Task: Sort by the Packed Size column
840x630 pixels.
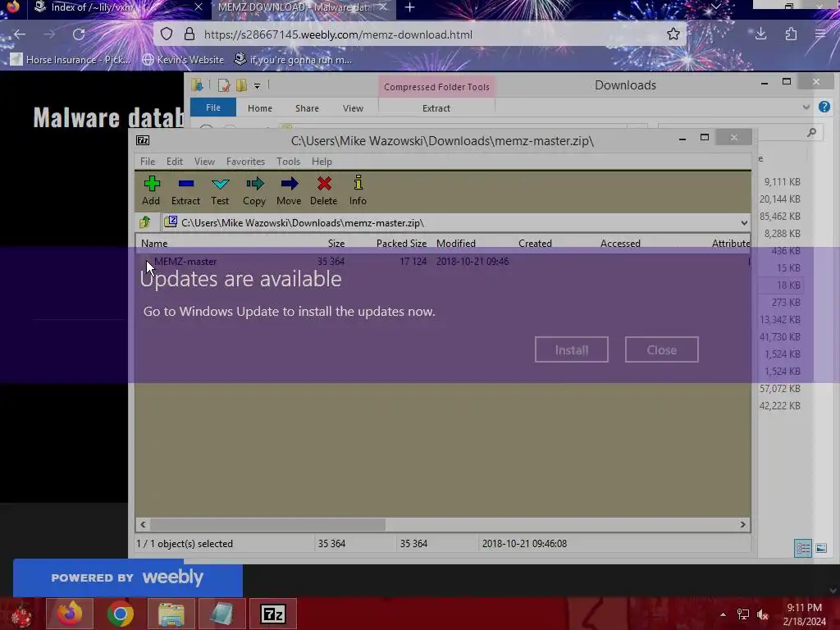Action: click(x=401, y=243)
